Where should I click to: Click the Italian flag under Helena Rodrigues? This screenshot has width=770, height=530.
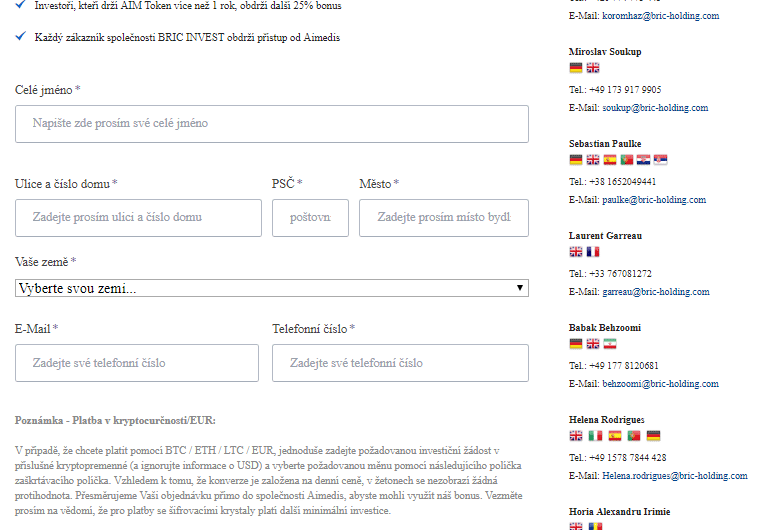tap(596, 436)
